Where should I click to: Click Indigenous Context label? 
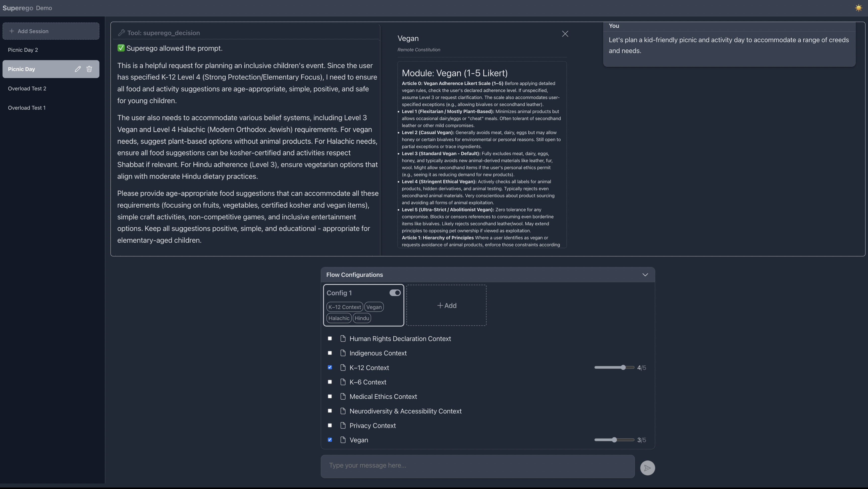coord(378,353)
